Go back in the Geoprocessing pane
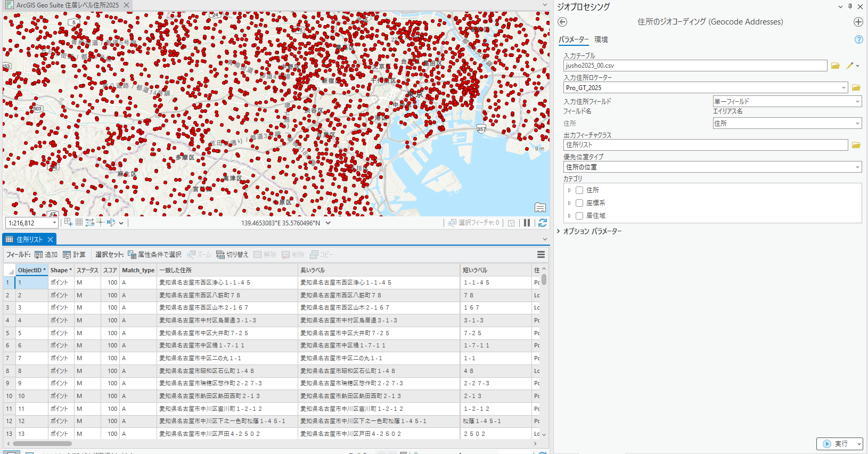 (562, 22)
